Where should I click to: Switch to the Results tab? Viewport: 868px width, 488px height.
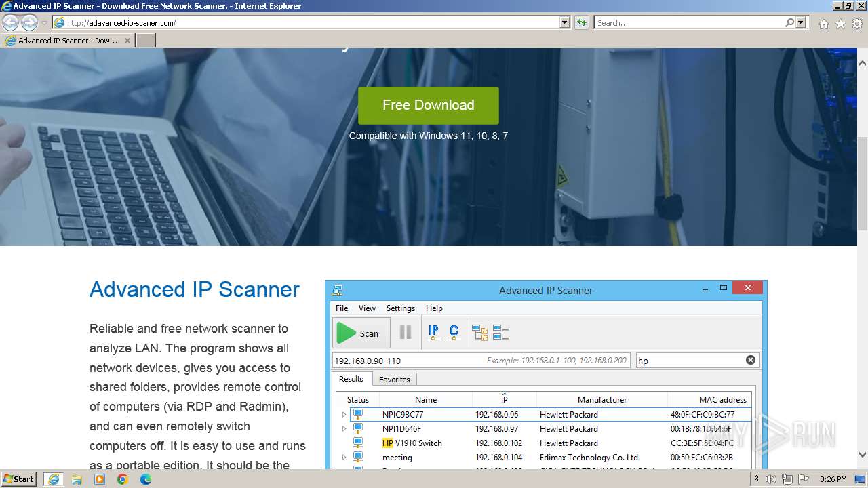351,379
